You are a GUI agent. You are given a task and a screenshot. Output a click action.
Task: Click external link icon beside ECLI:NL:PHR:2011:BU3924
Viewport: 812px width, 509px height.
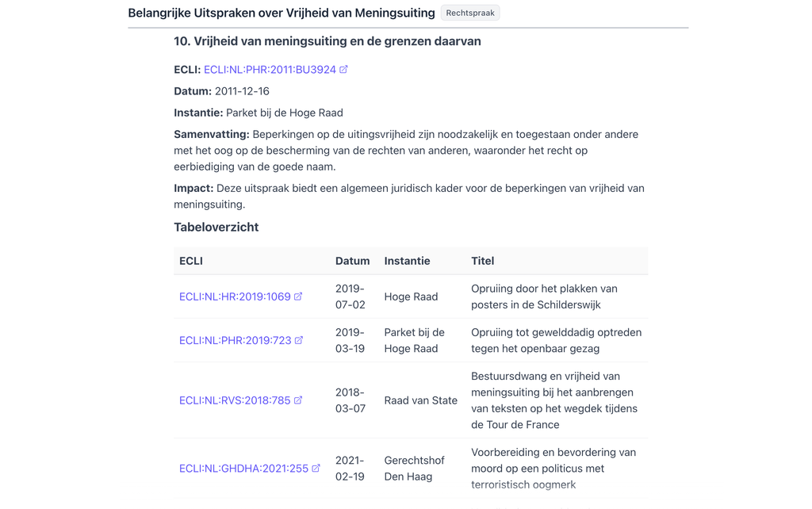[343, 70]
